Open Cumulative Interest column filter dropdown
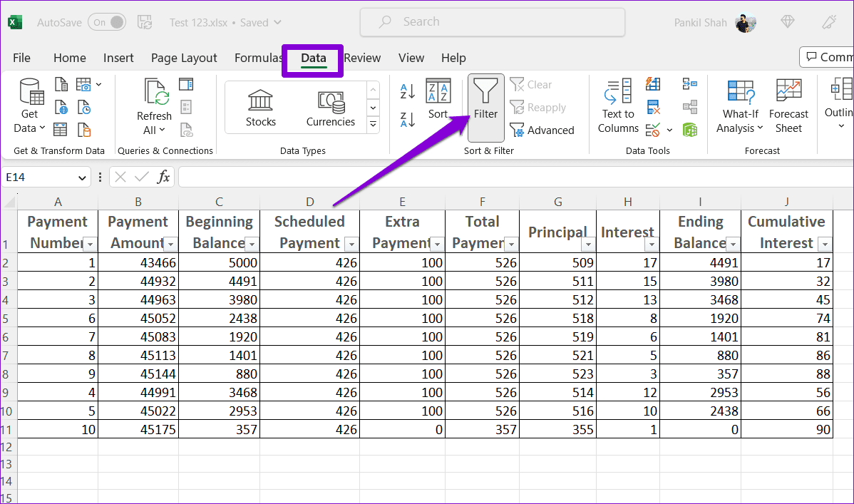Image resolution: width=854 pixels, height=504 pixels. [x=825, y=244]
